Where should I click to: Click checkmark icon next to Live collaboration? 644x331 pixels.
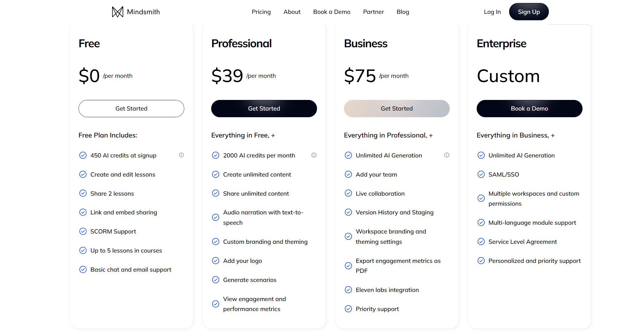tap(348, 193)
